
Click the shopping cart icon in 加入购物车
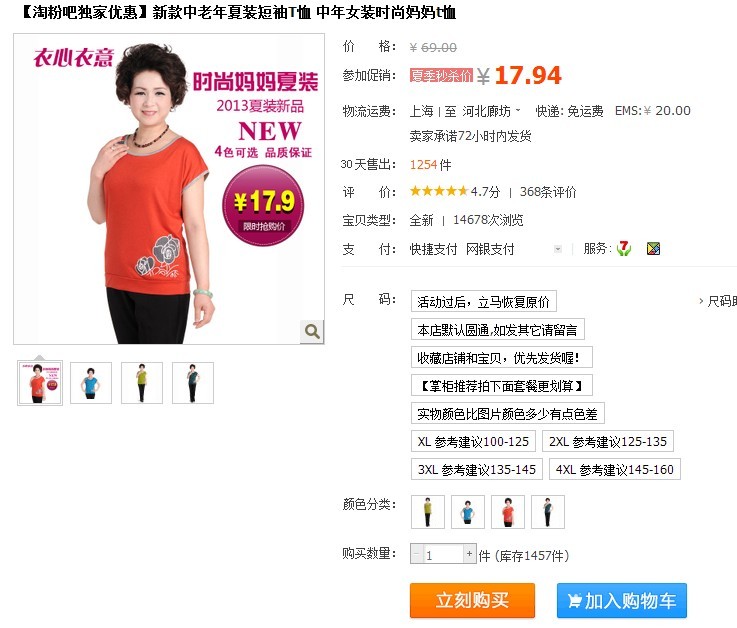pos(574,601)
